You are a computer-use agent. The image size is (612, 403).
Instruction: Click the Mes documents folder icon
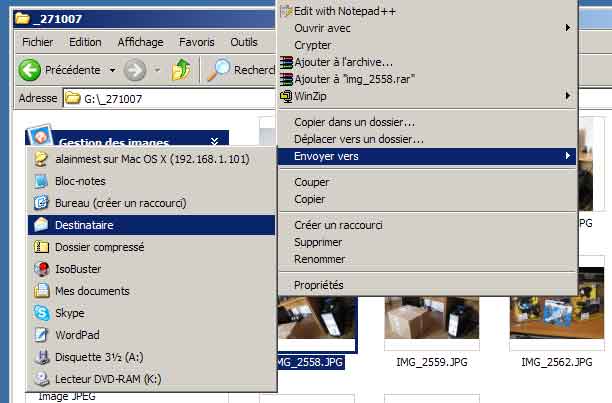pyautogui.click(x=41, y=291)
